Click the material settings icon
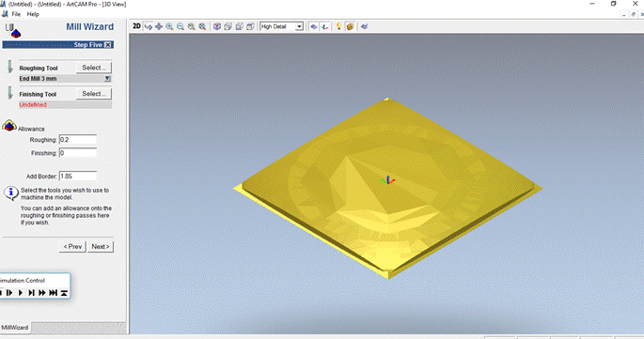This screenshot has height=339, width=644. [350, 26]
